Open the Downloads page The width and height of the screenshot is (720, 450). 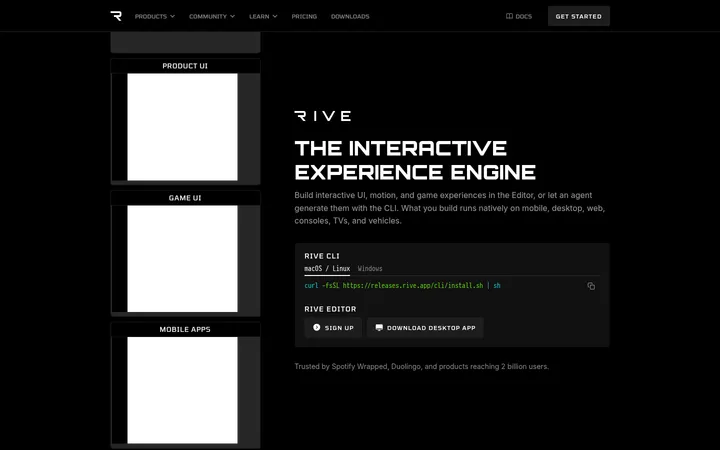pyautogui.click(x=350, y=17)
